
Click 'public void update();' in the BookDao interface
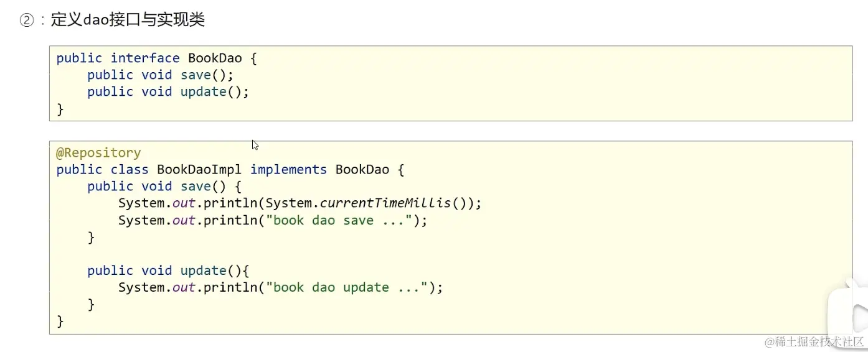pos(168,91)
